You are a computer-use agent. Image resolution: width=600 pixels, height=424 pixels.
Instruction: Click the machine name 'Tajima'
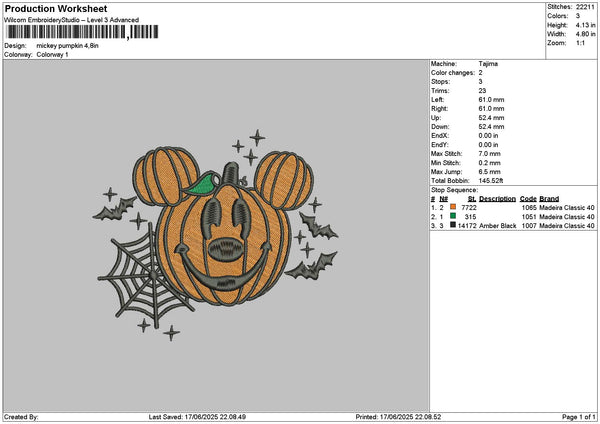click(x=488, y=64)
